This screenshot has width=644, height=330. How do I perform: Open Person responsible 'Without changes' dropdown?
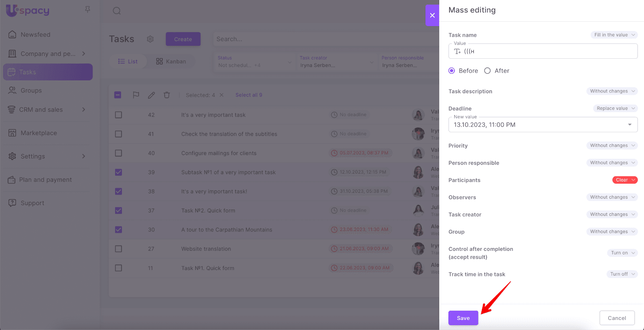pyautogui.click(x=612, y=163)
